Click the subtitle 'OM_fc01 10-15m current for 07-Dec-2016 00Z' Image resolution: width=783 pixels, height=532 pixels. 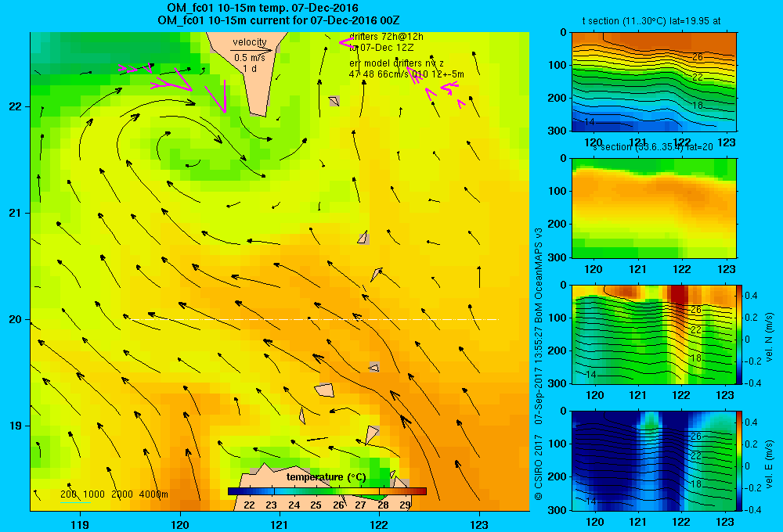(278, 20)
